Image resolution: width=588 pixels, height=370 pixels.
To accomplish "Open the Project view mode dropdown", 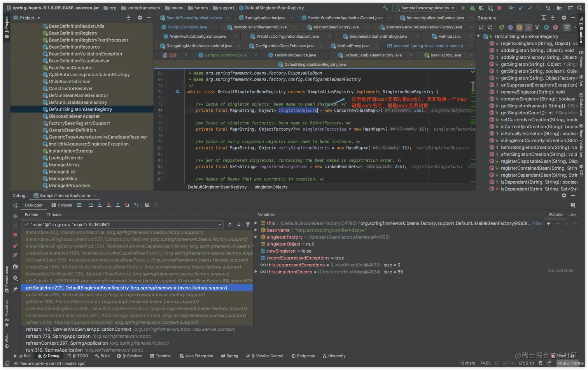I will [27, 18].
